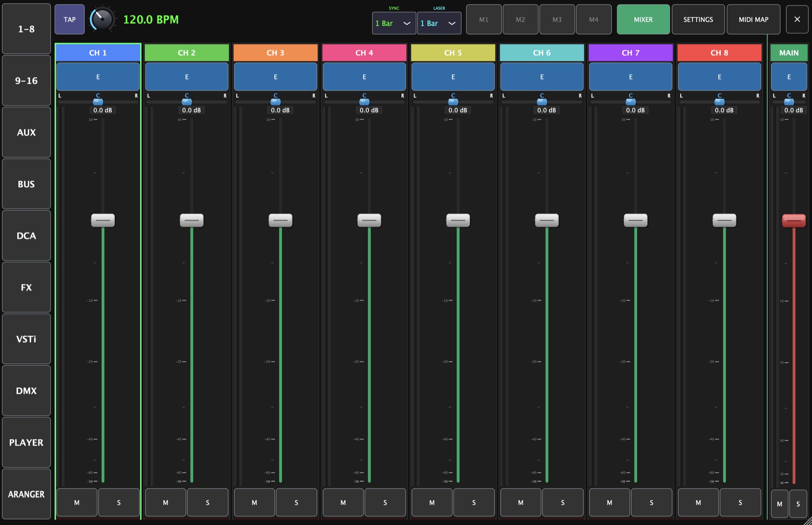The height and width of the screenshot is (525, 812).
Task: Click the CH 8 0.0 dB value
Action: [724, 110]
